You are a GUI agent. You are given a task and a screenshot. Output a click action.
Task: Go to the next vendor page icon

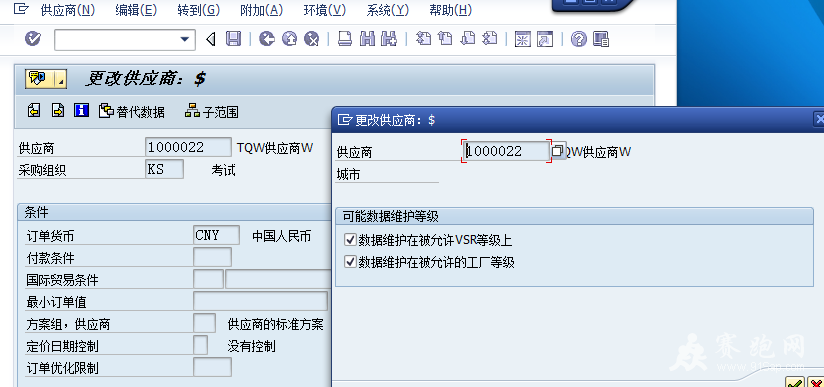[58, 110]
